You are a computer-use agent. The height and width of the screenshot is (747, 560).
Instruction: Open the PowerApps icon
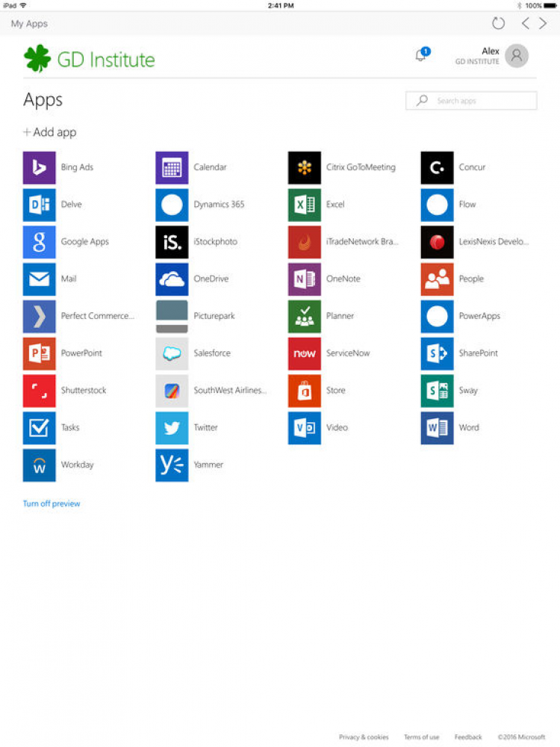click(437, 316)
